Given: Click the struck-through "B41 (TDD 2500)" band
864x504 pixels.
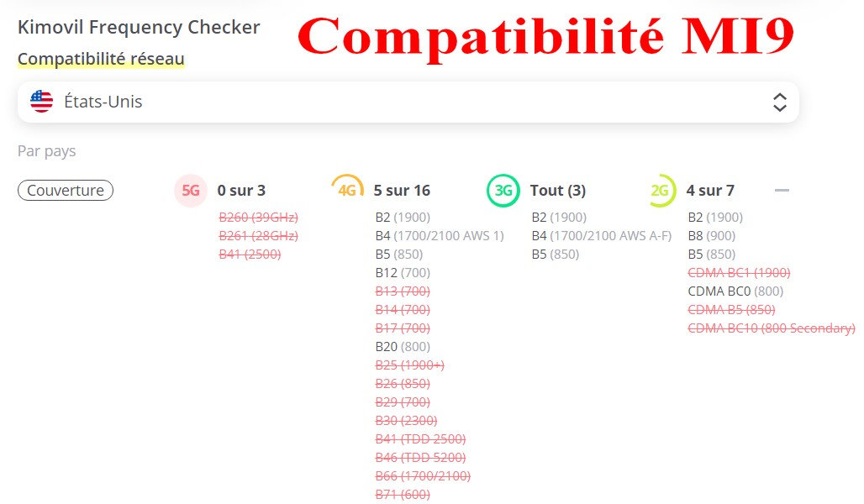Looking at the screenshot, I should click(420, 439).
